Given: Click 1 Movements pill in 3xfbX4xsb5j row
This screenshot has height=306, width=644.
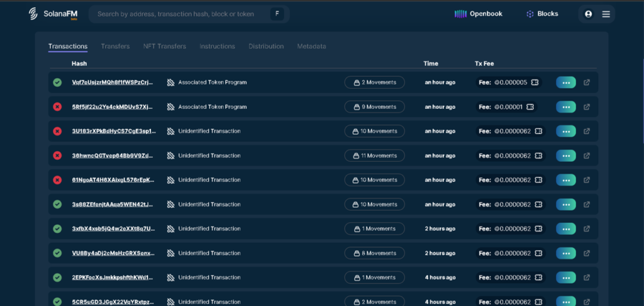Looking at the screenshot, I should coord(375,229).
